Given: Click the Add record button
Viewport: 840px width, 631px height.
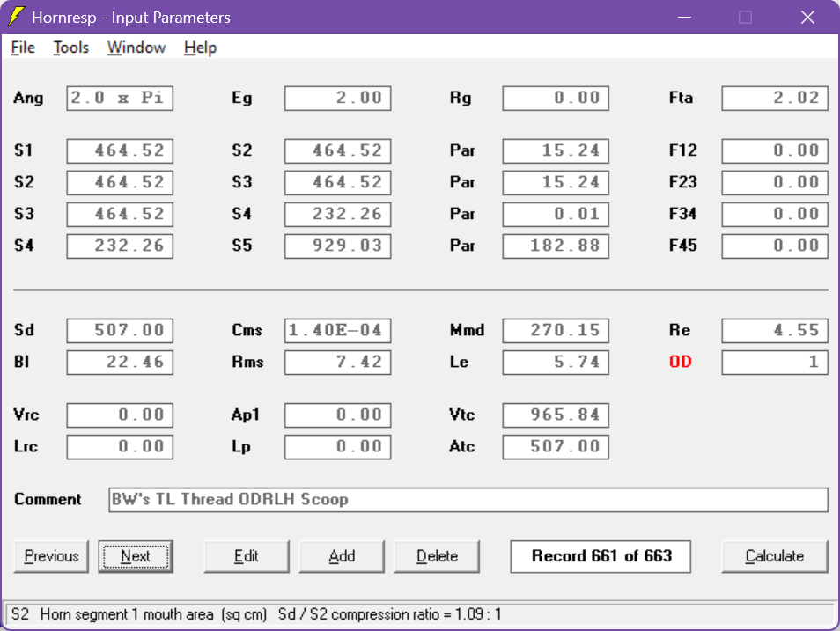Looking at the screenshot, I should 342,556.
